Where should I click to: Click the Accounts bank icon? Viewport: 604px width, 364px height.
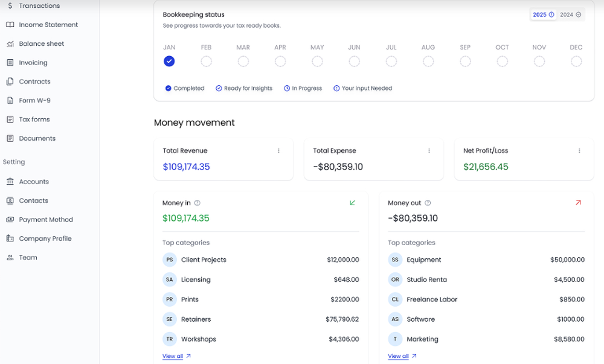coord(10,181)
